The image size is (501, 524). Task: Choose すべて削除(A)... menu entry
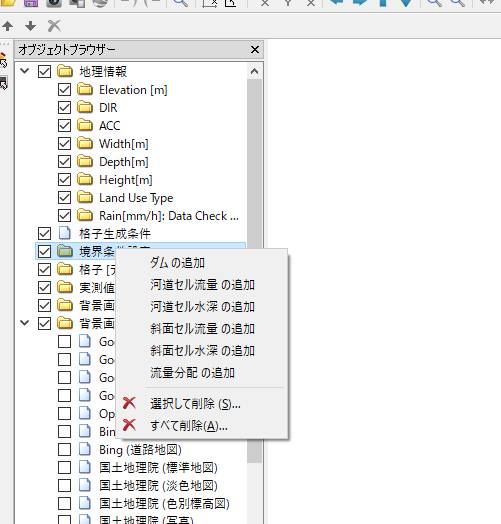[202, 425]
